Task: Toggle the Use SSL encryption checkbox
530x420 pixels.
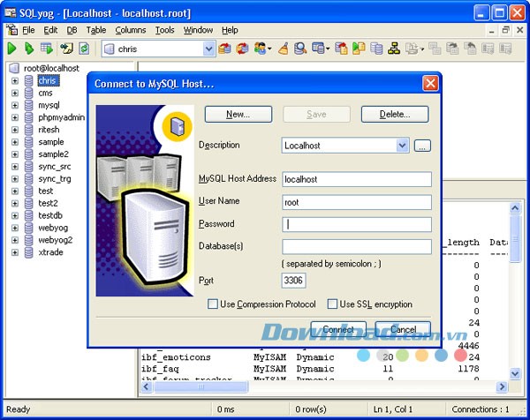Action: (333, 304)
